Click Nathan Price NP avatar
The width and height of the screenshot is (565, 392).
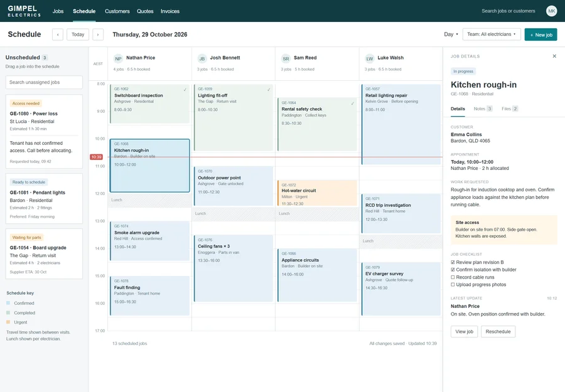click(118, 59)
